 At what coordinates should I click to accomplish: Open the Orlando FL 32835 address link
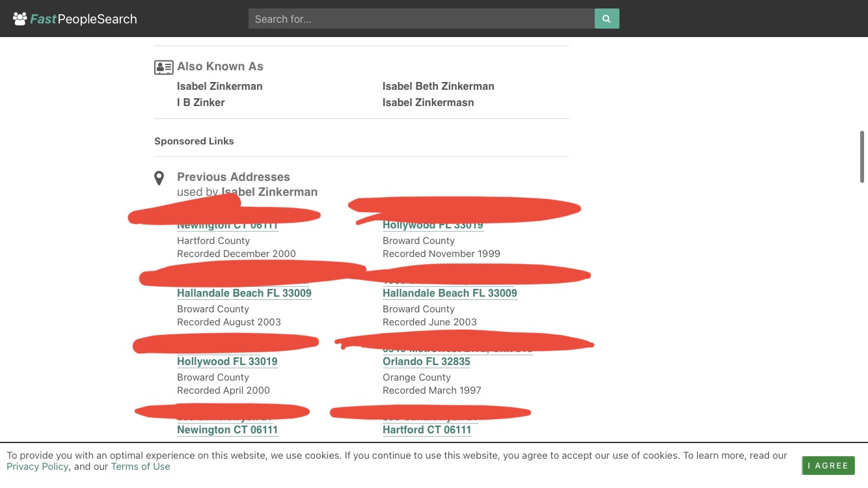(x=426, y=362)
